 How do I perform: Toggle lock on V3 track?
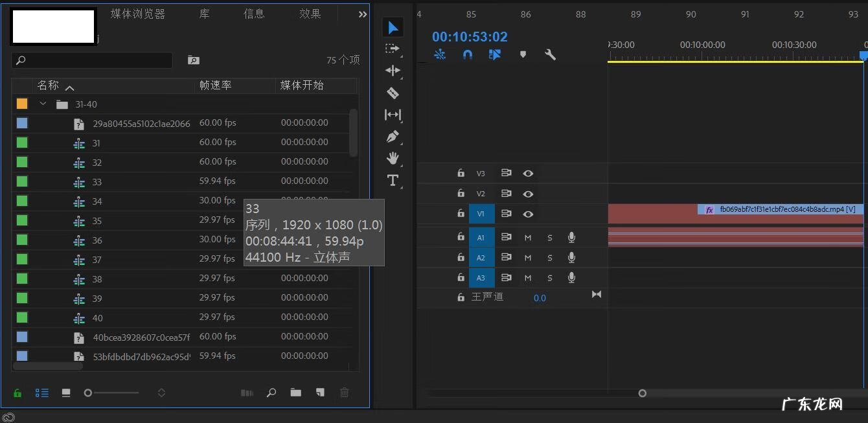[461, 174]
